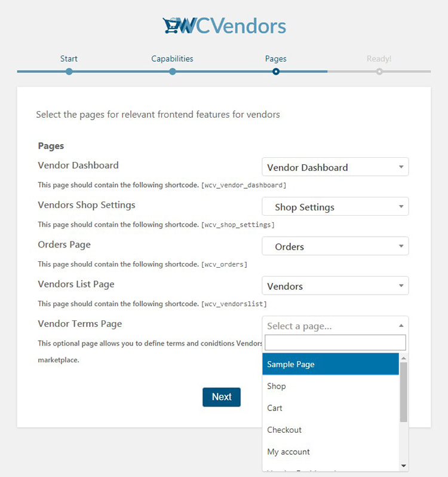The height and width of the screenshot is (477, 448).
Task: Open the Shop Settings page dropdown
Action: tap(335, 206)
